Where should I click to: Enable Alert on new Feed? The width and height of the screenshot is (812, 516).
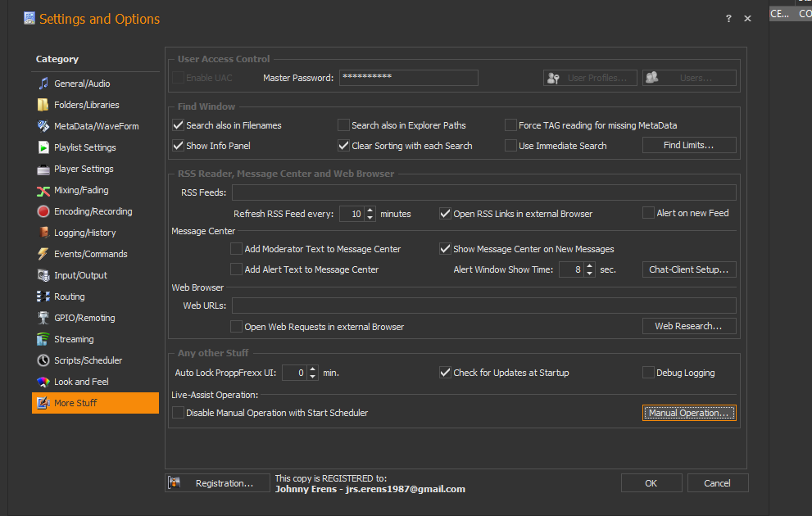(x=648, y=213)
